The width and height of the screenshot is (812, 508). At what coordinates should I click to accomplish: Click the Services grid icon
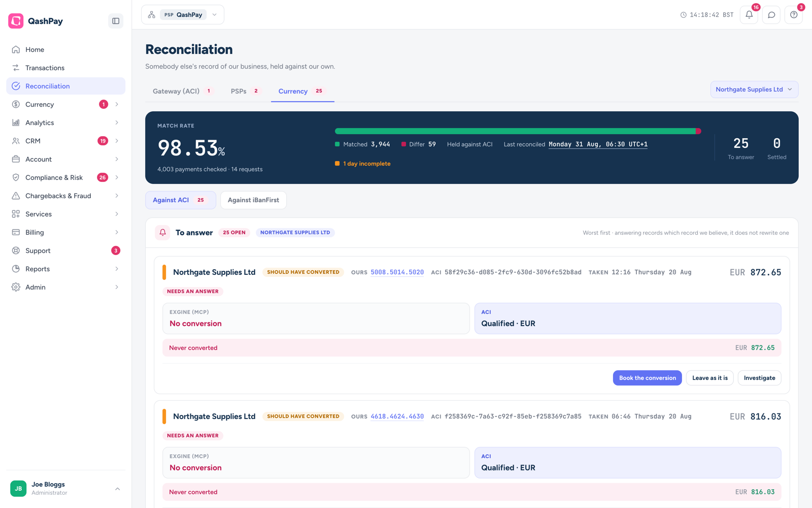16,214
